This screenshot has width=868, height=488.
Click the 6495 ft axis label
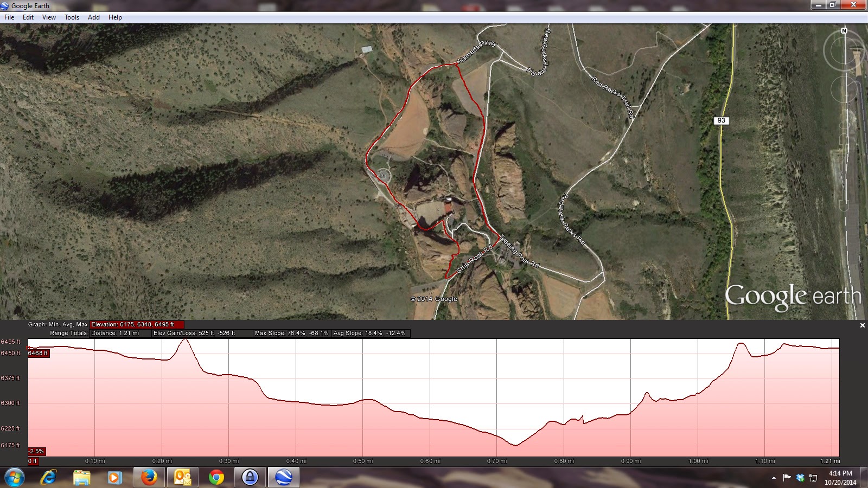click(10, 342)
